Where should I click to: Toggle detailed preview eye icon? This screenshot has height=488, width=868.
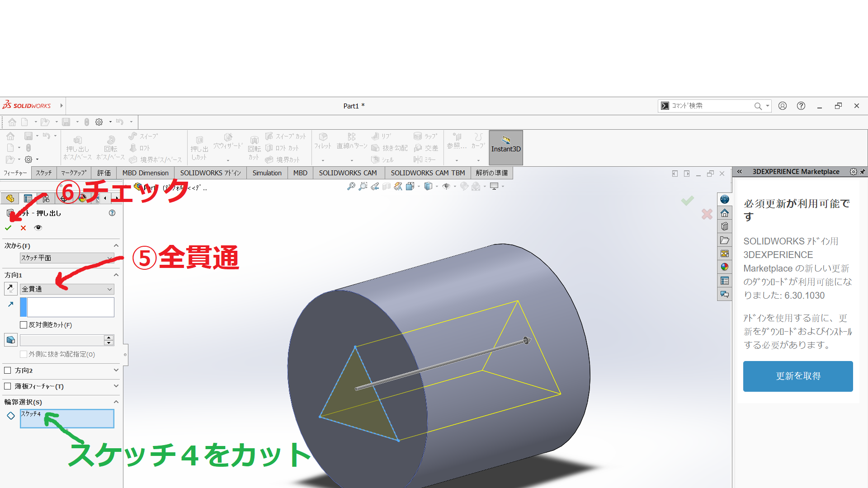point(38,228)
